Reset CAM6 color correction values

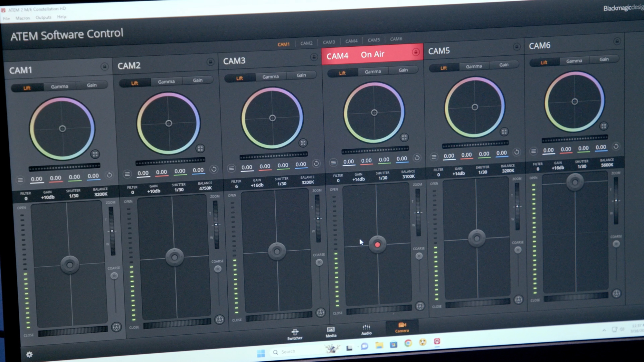point(616,146)
